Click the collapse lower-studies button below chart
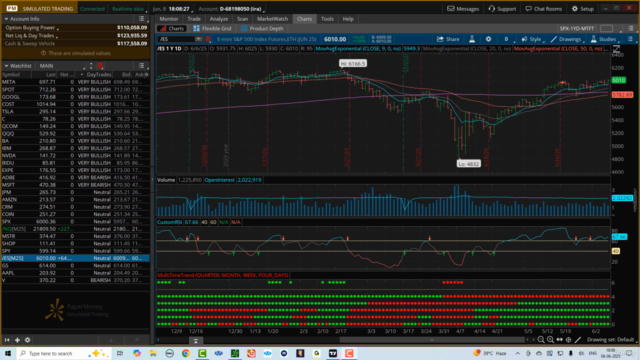This screenshot has height=360, width=640. (x=196, y=341)
